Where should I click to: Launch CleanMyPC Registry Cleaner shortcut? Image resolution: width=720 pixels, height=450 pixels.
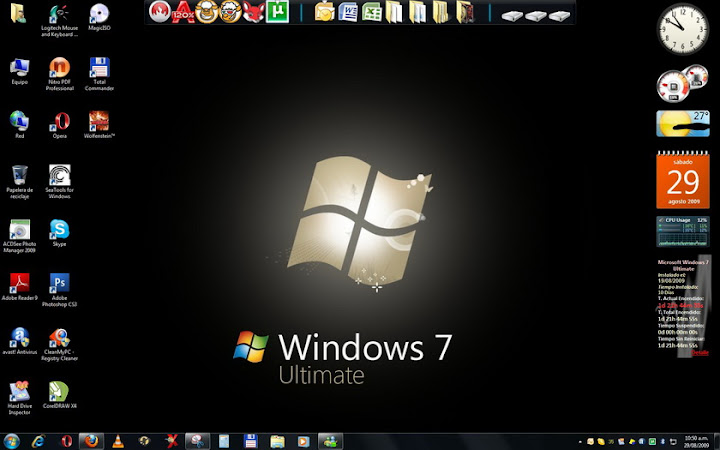(x=60, y=344)
